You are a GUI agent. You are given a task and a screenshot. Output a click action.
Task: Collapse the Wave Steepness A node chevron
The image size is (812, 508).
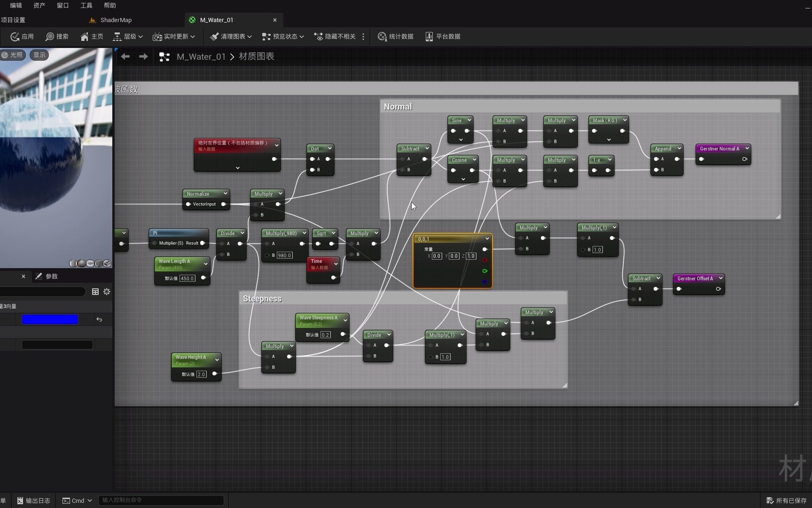click(x=345, y=320)
